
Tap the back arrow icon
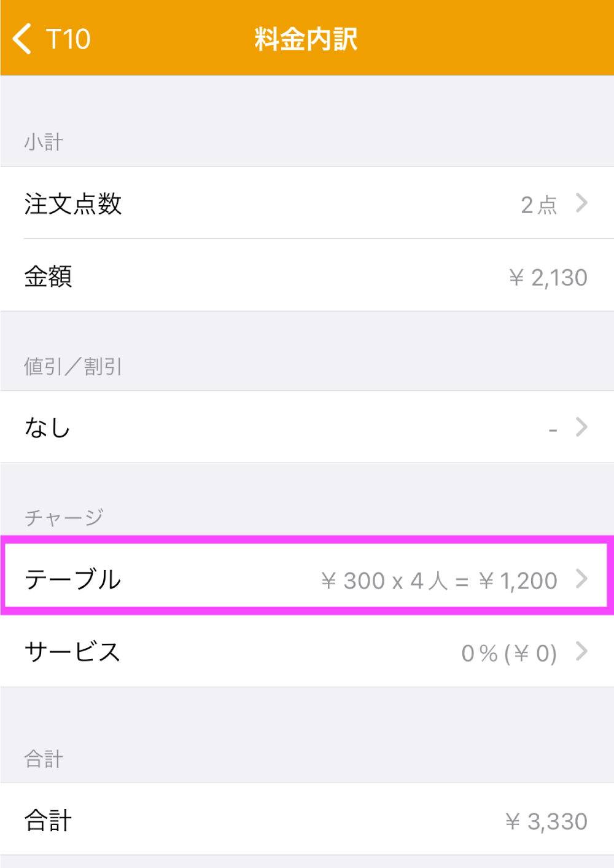pyautogui.click(x=21, y=39)
